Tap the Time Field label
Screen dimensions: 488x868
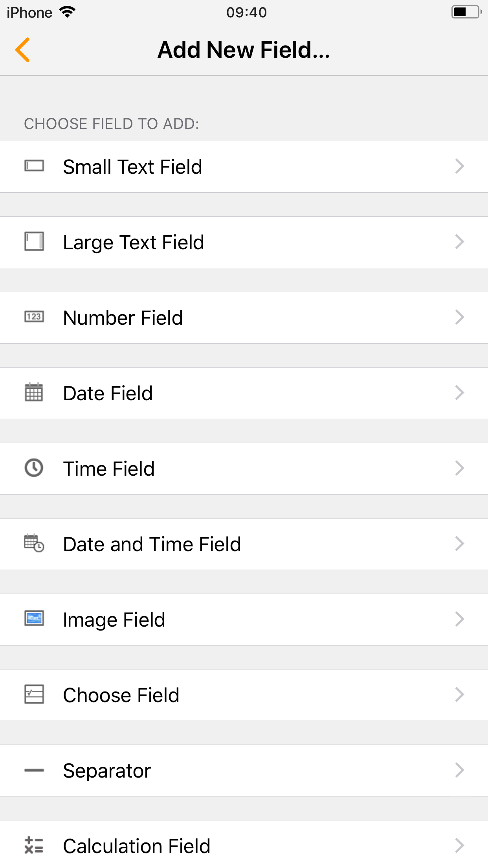[x=109, y=469]
